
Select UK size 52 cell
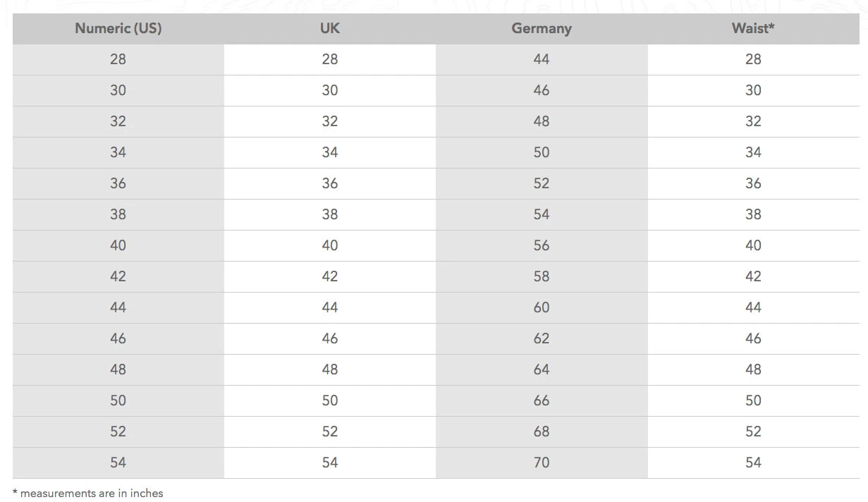pyautogui.click(x=330, y=431)
